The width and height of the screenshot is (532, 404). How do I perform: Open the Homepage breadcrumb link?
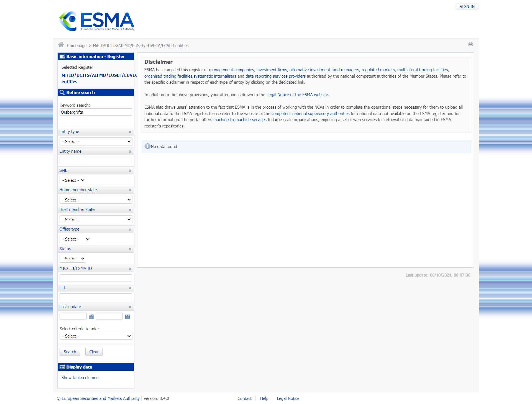[76, 46]
